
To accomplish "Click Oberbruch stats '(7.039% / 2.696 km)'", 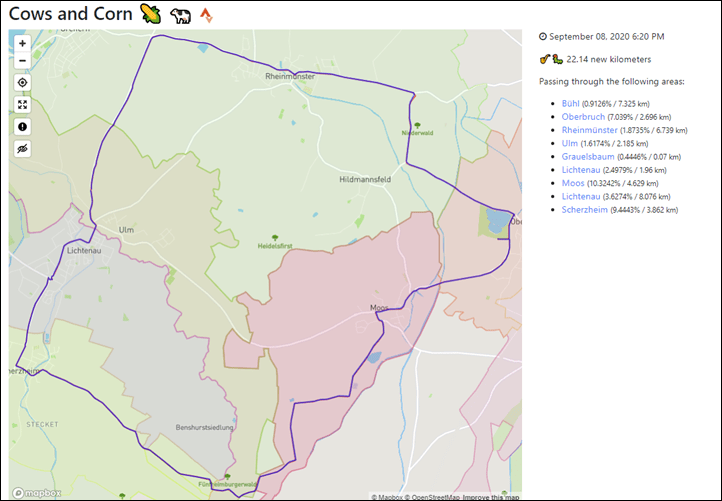I will tap(639, 117).
